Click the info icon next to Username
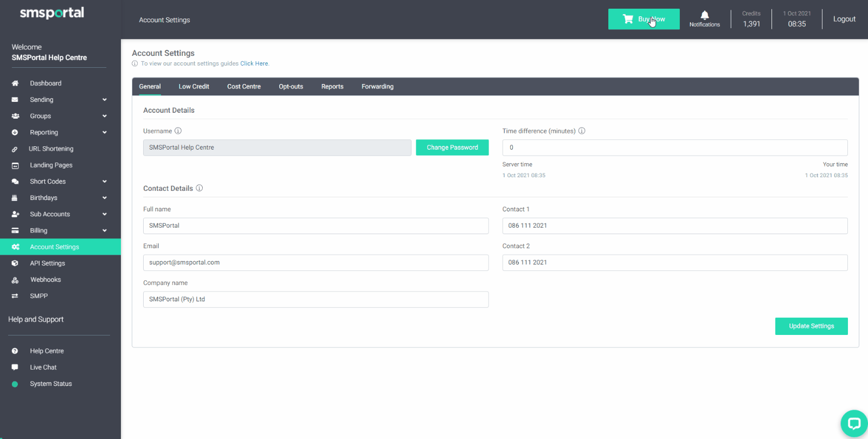 178,131
